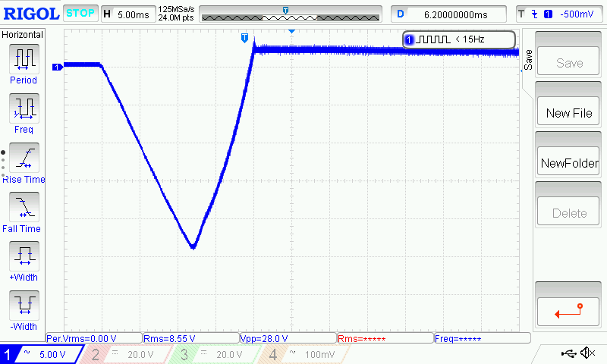Click the waveform memory position overview bar
The width and height of the screenshot is (607, 364).
(288, 14)
